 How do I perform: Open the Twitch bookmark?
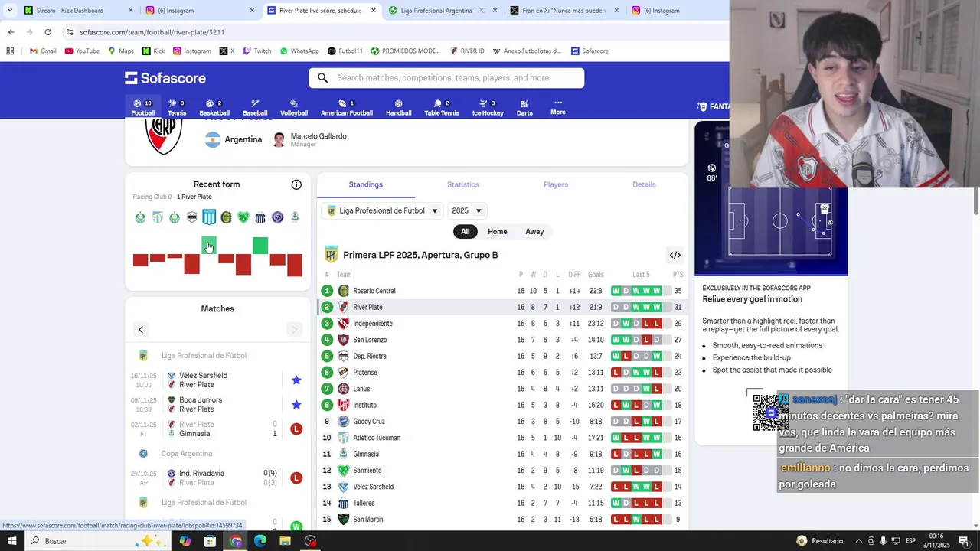257,51
